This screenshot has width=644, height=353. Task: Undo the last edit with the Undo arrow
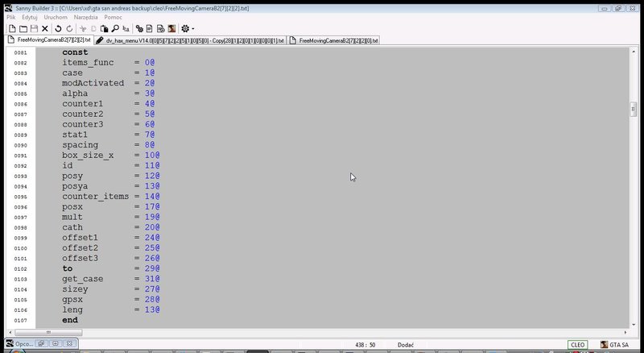click(x=58, y=28)
